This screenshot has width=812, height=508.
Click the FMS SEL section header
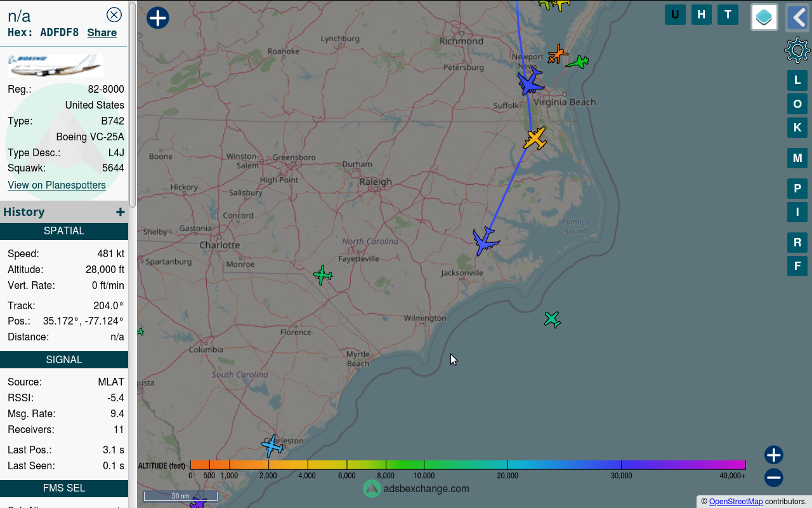click(x=64, y=488)
